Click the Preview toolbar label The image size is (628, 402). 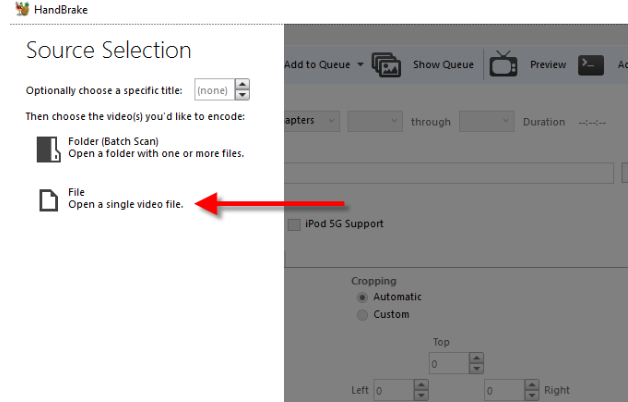547,65
